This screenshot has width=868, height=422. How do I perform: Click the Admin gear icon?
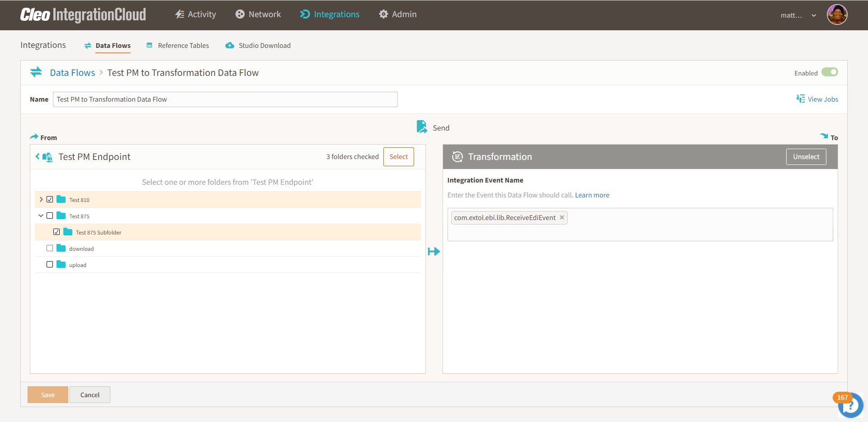coord(383,14)
